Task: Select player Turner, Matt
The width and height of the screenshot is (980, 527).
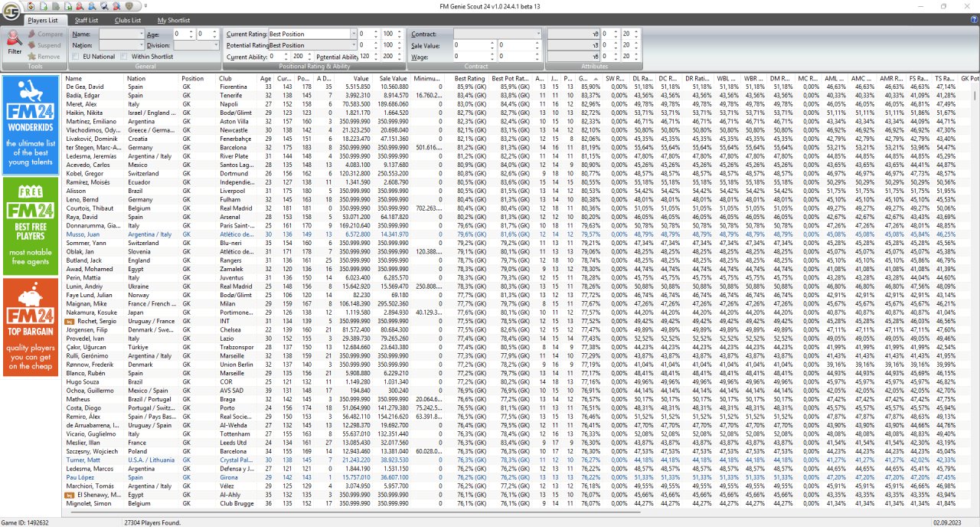Action: click(521, 460)
